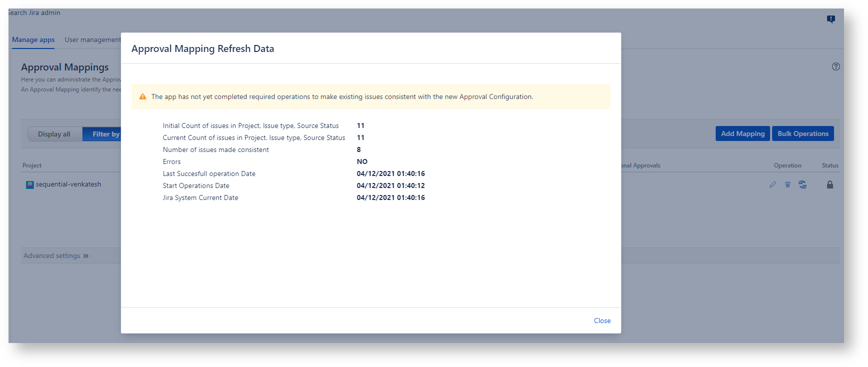Close the Approval Mapping Refresh Data dialog

pos(602,320)
